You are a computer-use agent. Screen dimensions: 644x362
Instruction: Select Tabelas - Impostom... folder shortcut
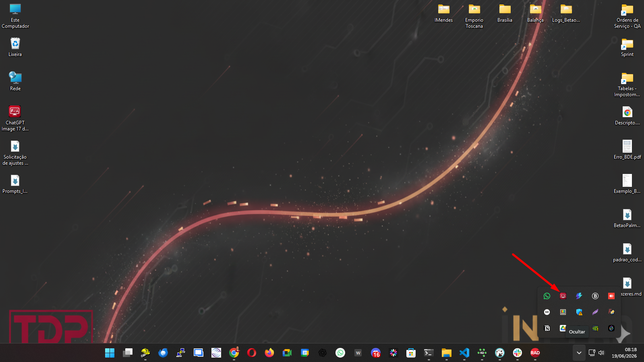coord(627,84)
